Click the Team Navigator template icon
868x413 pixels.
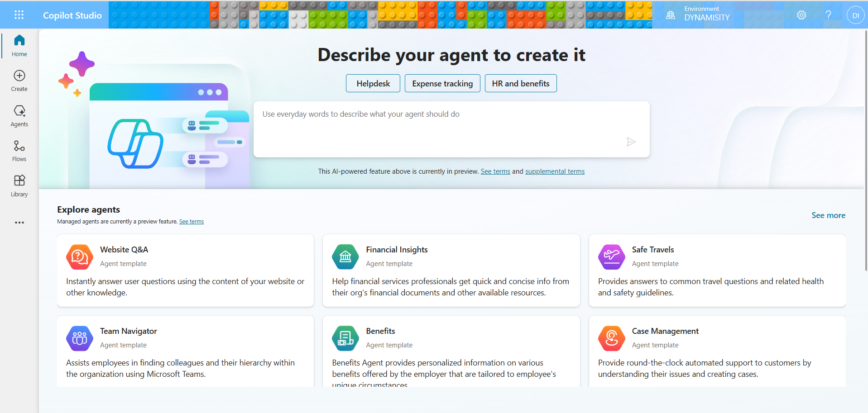pyautogui.click(x=80, y=338)
